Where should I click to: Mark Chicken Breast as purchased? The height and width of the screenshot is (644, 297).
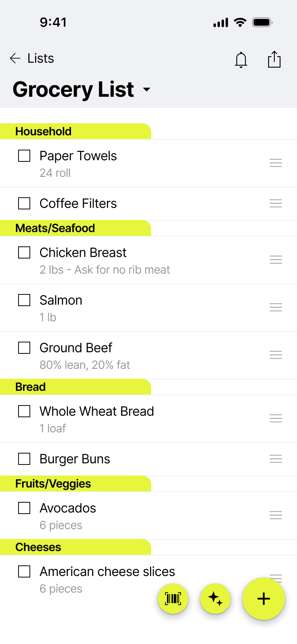[24, 252]
